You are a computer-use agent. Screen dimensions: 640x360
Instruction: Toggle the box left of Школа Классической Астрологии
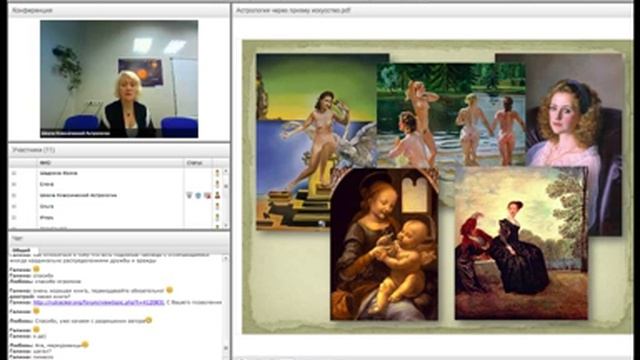[x=14, y=196]
